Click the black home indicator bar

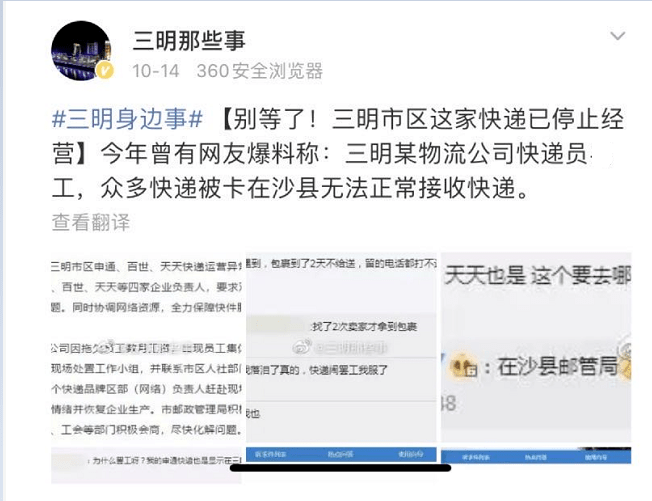(x=341, y=468)
